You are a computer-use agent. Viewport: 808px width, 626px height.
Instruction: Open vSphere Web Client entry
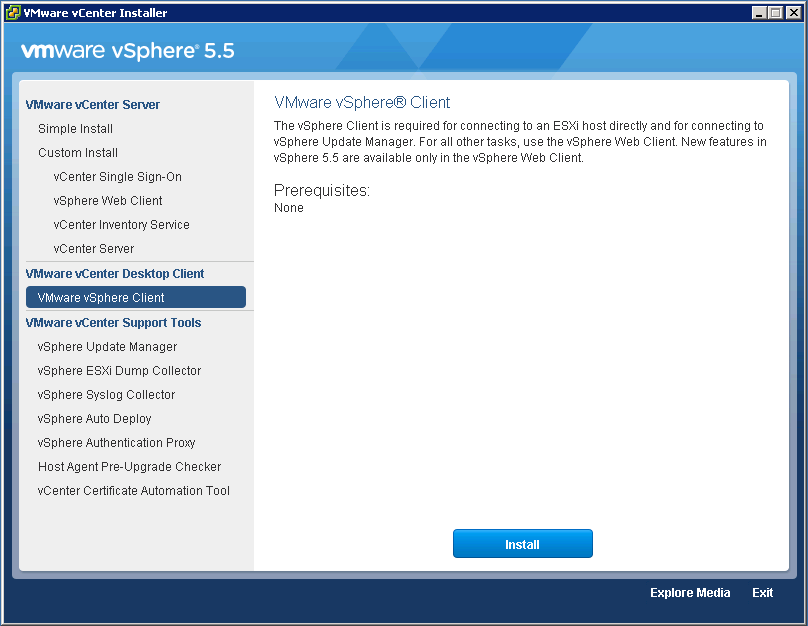pos(108,200)
